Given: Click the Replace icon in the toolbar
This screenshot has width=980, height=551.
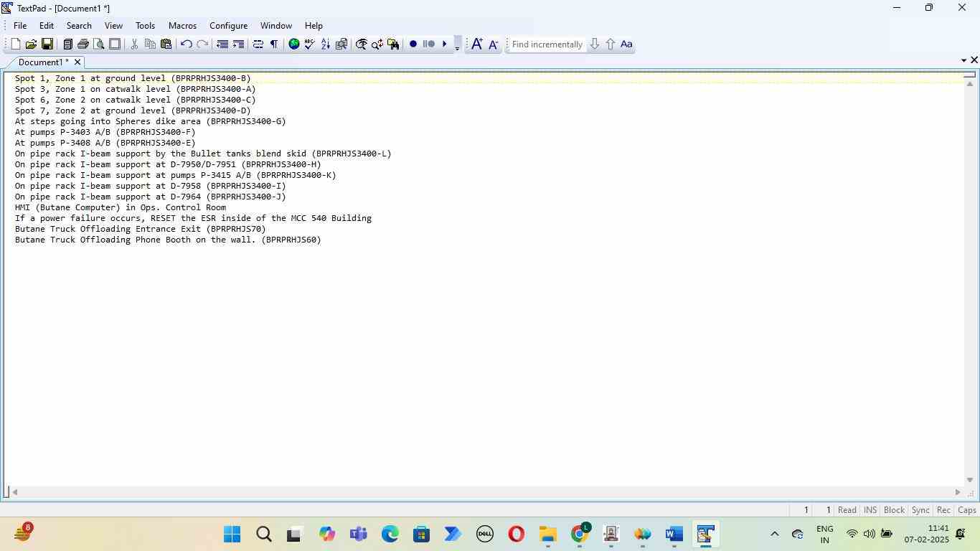Looking at the screenshot, I should (x=377, y=44).
